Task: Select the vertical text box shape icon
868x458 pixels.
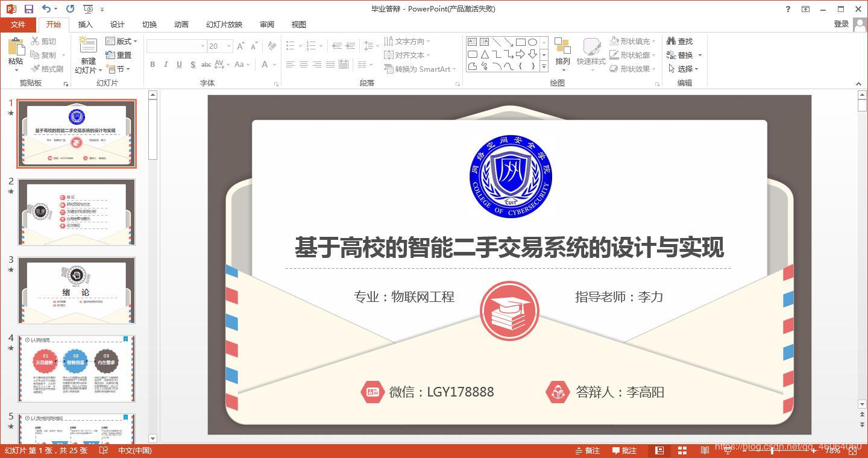Action: pyautogui.click(x=484, y=42)
